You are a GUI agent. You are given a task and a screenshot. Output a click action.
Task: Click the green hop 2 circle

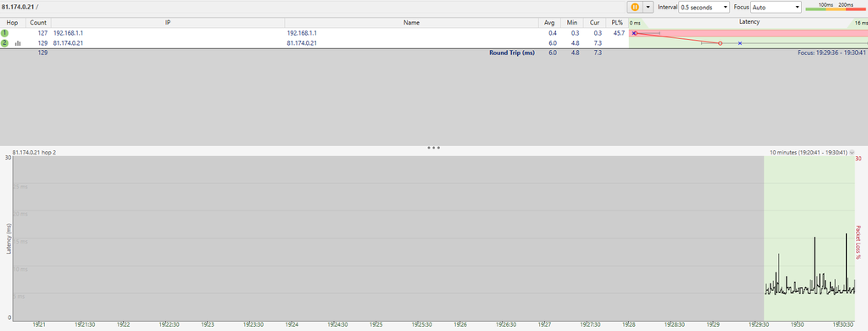click(5, 42)
